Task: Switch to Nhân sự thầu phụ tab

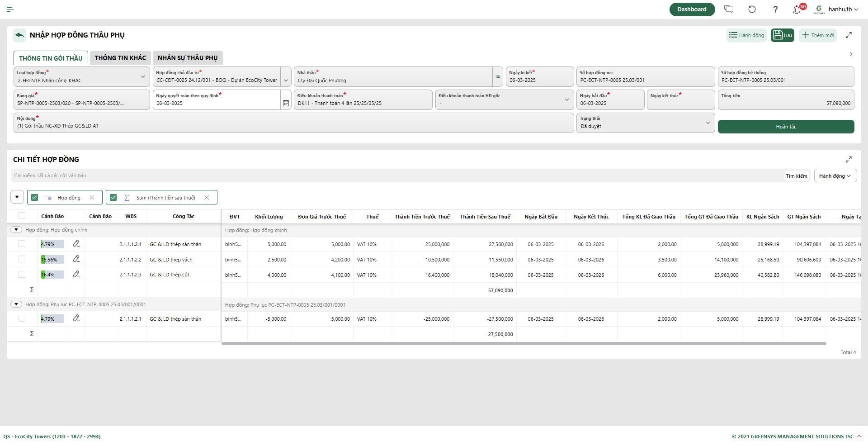Action: (188, 58)
